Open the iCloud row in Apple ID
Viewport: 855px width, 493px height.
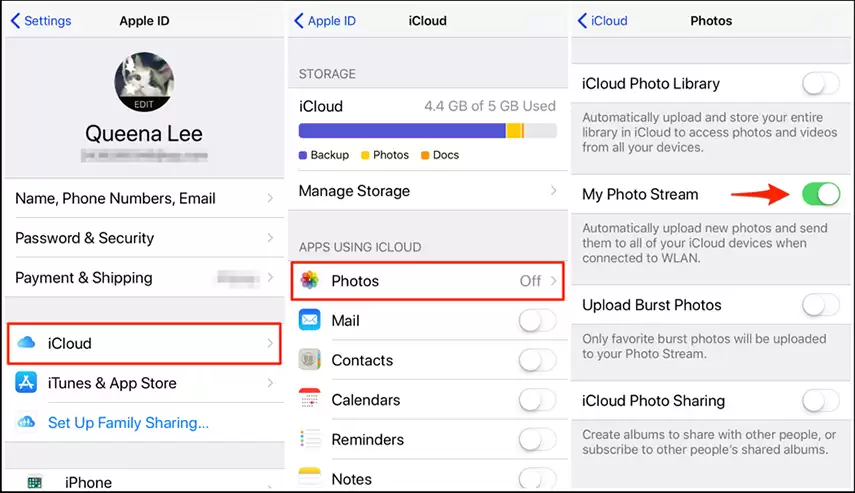click(x=144, y=343)
